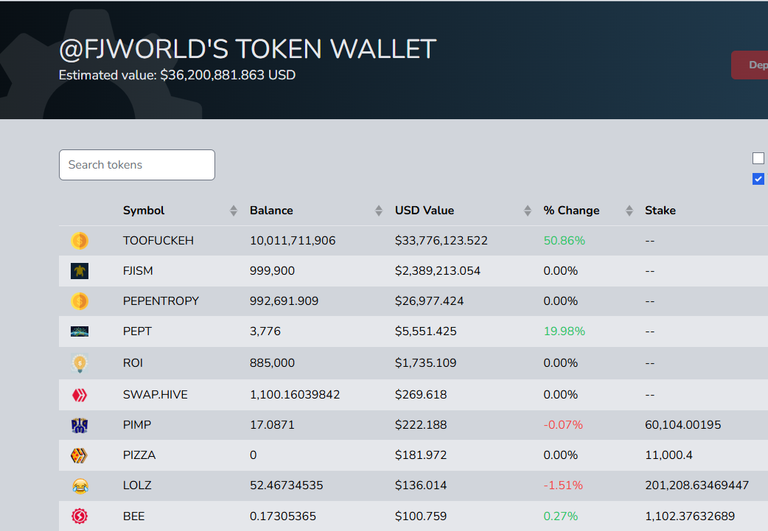Click the estimated value $36,200,881.863 USD
Viewport: 768px width, 531px height.
(228, 75)
